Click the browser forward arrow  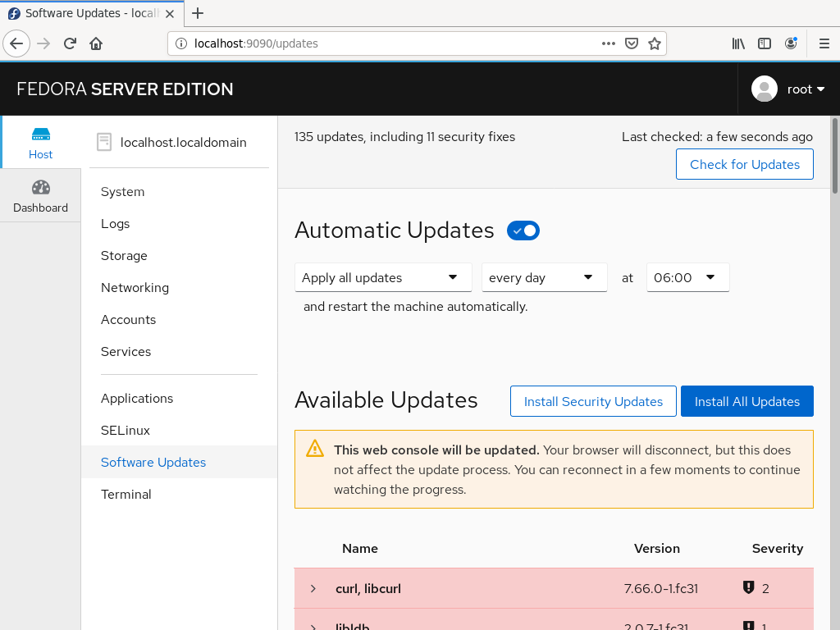[x=43, y=43]
